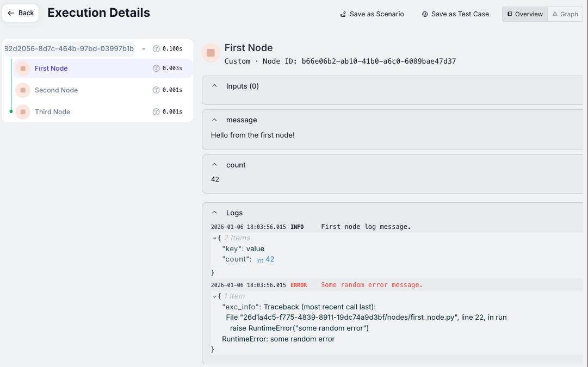Select Second Node in the sidebar
Viewport: 588px width, 367px height.
[57, 90]
